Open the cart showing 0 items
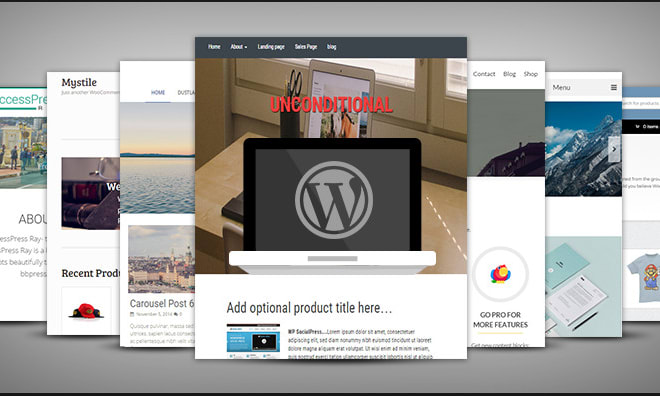This screenshot has width=660, height=396. click(x=647, y=126)
